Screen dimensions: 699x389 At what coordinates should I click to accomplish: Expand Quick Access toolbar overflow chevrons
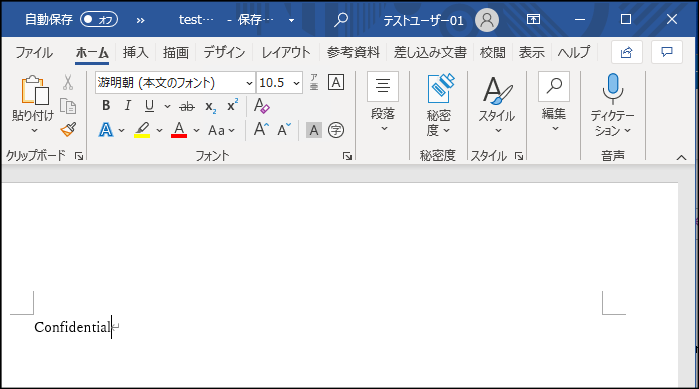pos(140,20)
